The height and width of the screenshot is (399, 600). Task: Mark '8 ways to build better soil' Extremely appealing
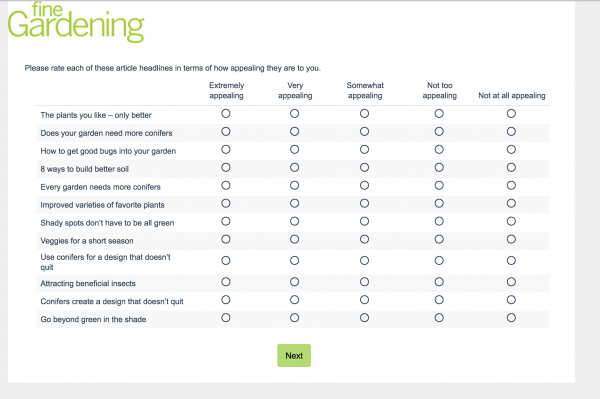point(226,168)
